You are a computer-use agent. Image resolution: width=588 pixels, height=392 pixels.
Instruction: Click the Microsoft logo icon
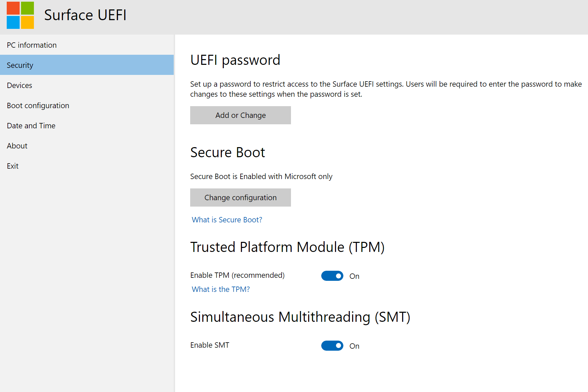pos(20,15)
